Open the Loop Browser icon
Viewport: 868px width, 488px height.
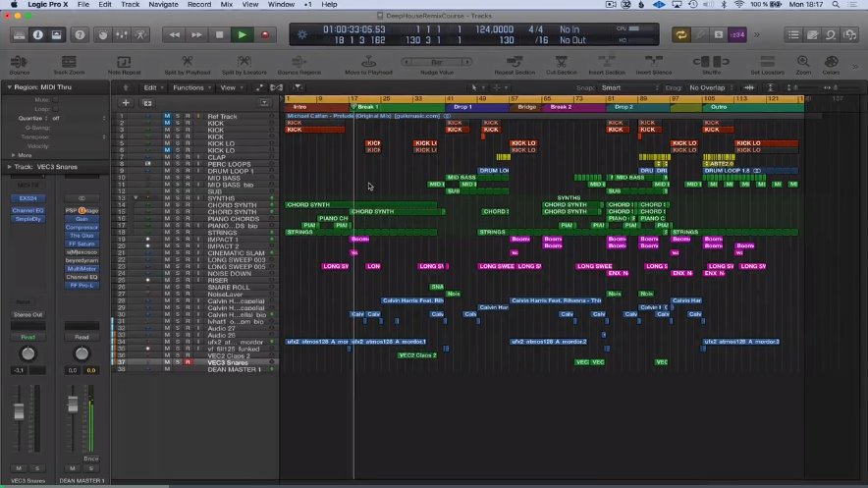click(831, 35)
